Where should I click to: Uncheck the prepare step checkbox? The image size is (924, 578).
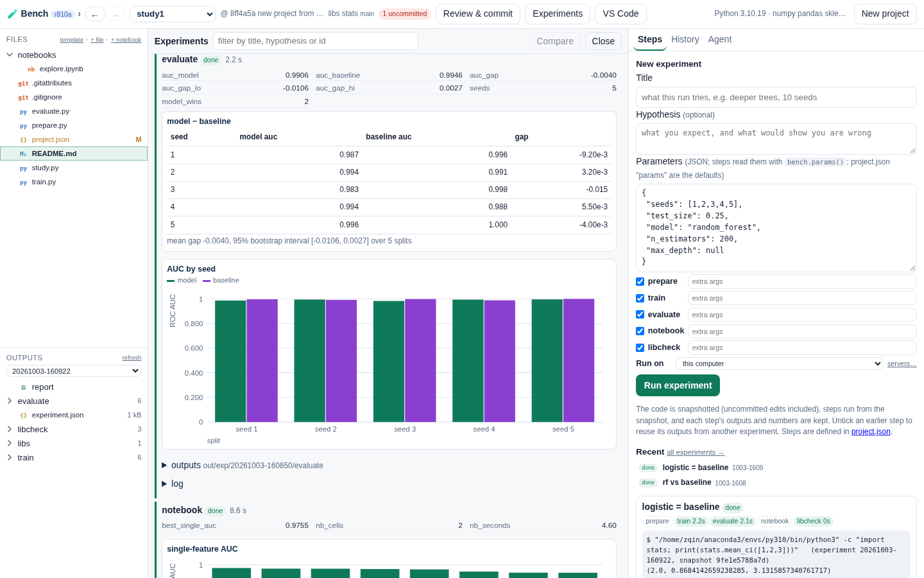[640, 281]
